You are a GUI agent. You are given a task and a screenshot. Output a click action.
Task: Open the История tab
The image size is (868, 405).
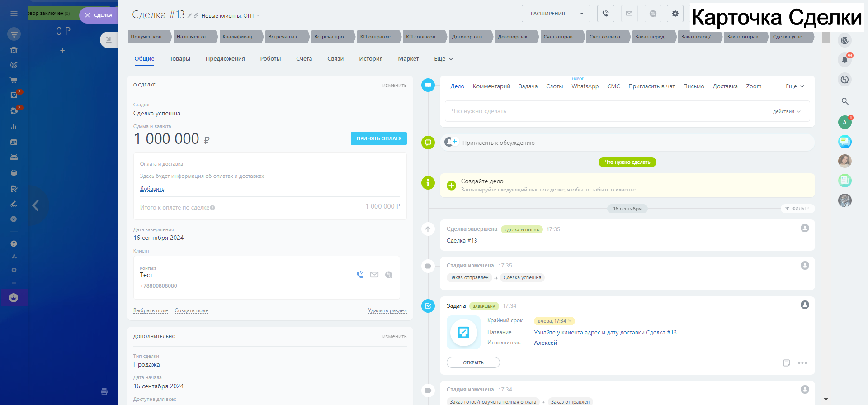click(370, 59)
